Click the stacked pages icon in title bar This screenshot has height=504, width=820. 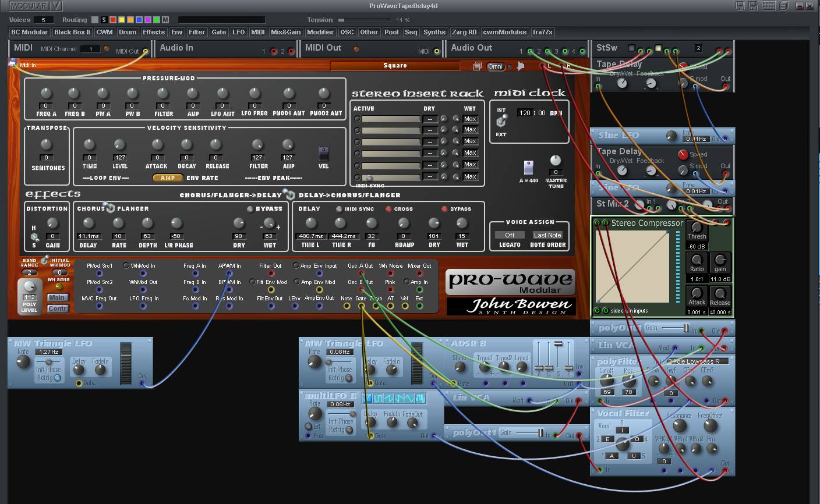point(784,6)
